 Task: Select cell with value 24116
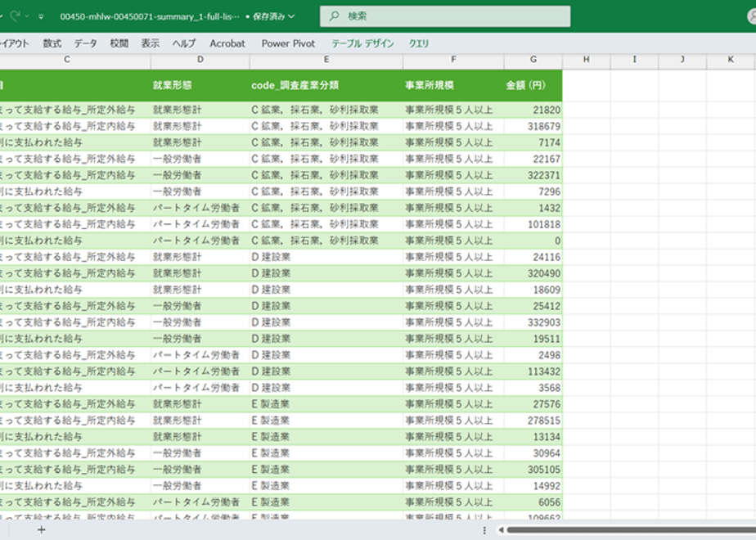pos(533,257)
